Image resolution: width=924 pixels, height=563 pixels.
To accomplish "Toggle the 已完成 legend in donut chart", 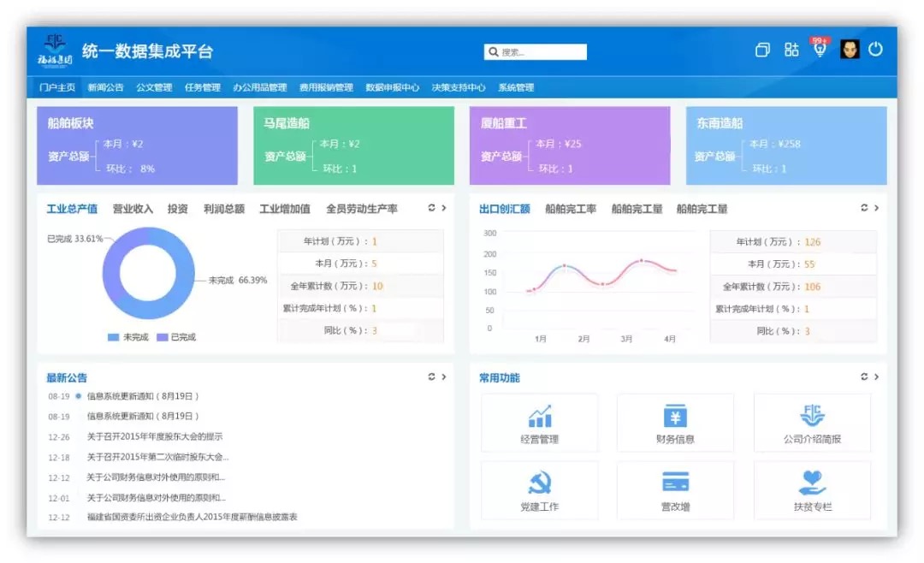I will (x=175, y=337).
